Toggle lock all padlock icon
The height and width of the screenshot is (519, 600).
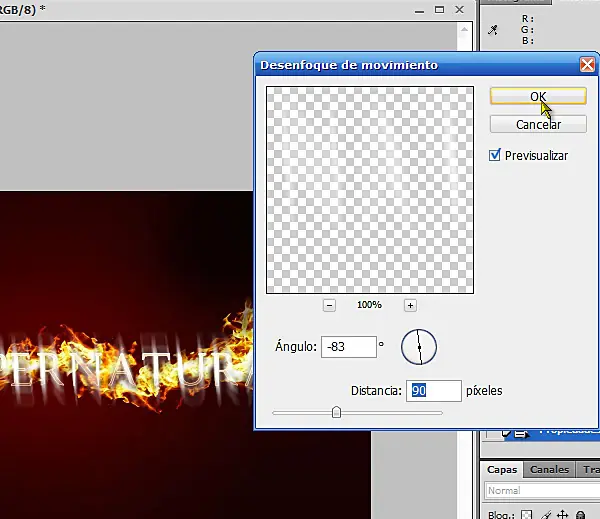tap(580, 515)
